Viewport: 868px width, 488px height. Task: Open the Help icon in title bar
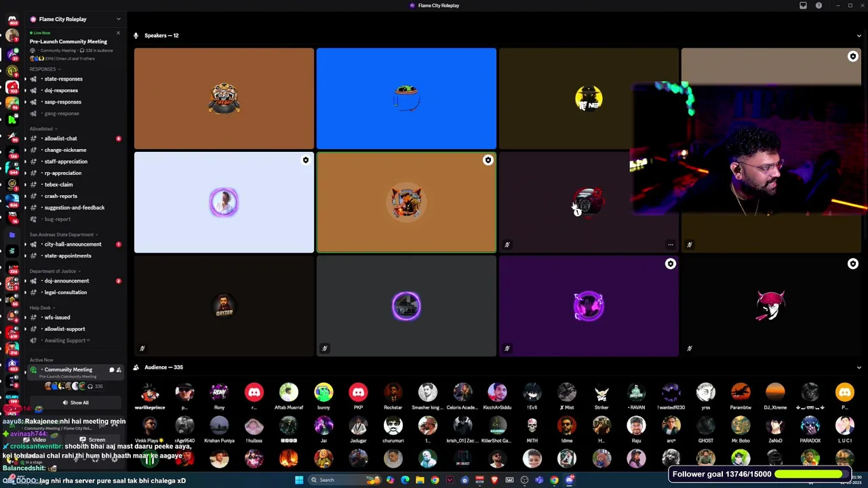818,5
